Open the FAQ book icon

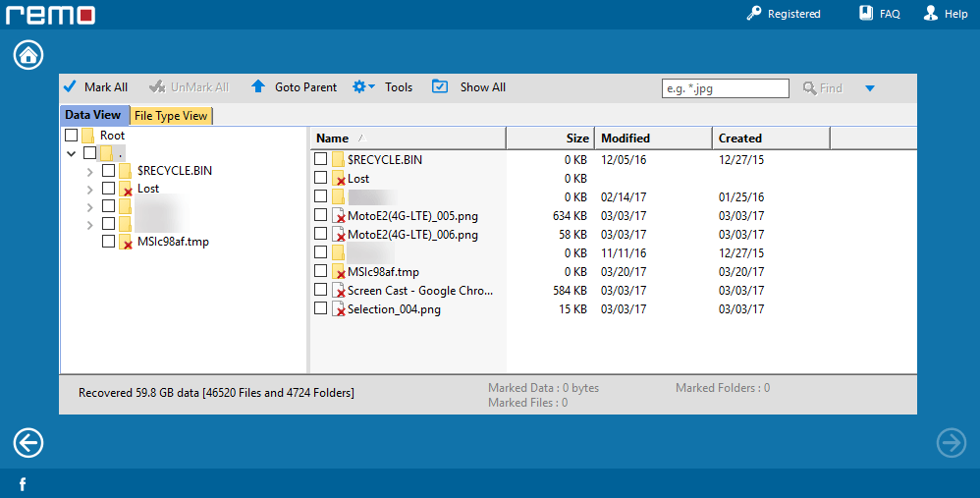pyautogui.click(x=866, y=13)
